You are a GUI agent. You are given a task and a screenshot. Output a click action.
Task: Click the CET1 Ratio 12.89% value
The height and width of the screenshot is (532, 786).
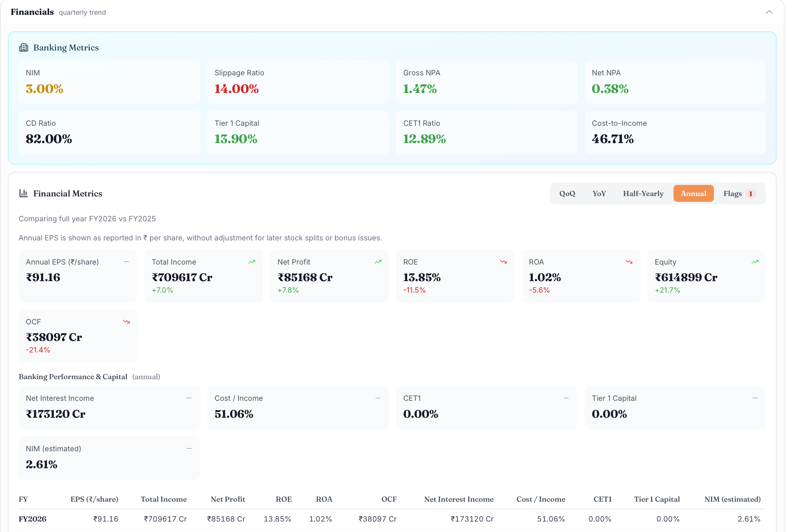coord(424,139)
